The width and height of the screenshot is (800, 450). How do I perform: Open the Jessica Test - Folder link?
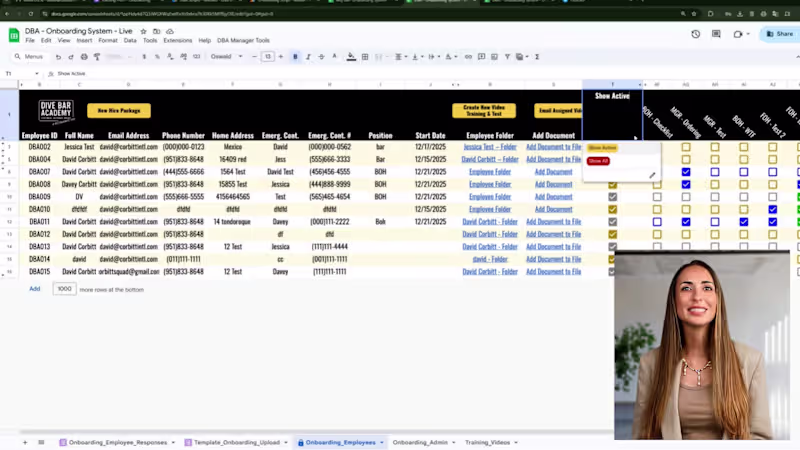point(490,147)
